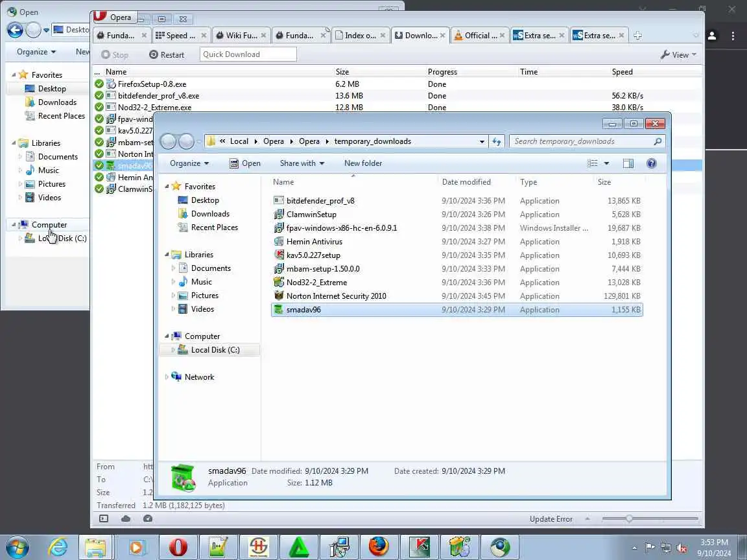This screenshot has width=747, height=560.
Task: Click Local in the address breadcrumb
Action: (239, 141)
